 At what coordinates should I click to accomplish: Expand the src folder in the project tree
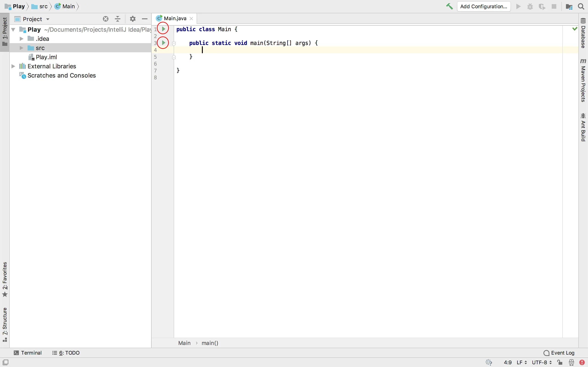click(x=21, y=48)
